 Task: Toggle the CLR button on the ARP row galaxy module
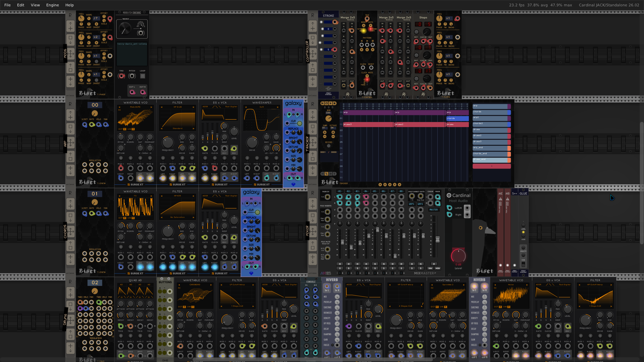[x=300, y=123]
